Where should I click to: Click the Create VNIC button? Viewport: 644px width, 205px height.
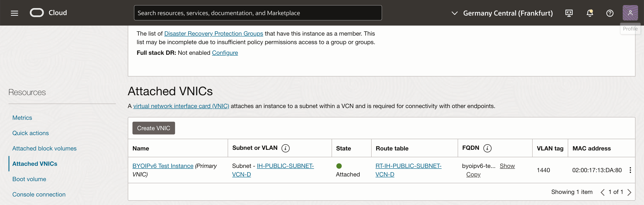click(x=154, y=128)
